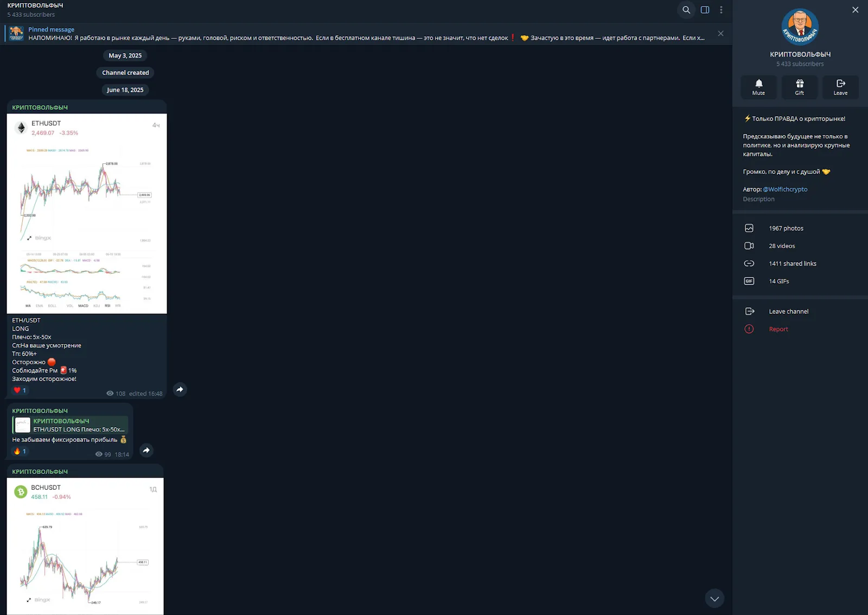The height and width of the screenshot is (615, 868).
Task: Open the 28 videos section
Action: coord(800,246)
